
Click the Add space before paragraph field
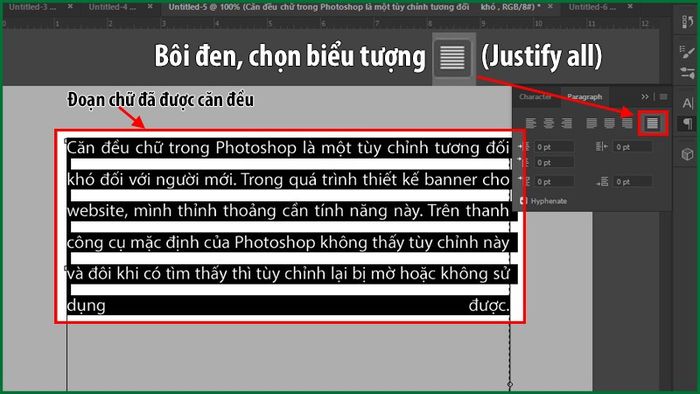(x=554, y=182)
